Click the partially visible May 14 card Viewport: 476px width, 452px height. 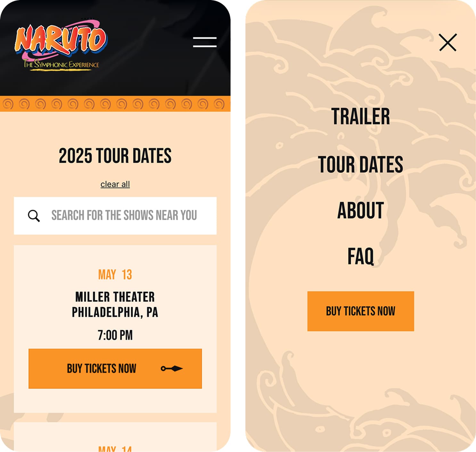point(115,437)
